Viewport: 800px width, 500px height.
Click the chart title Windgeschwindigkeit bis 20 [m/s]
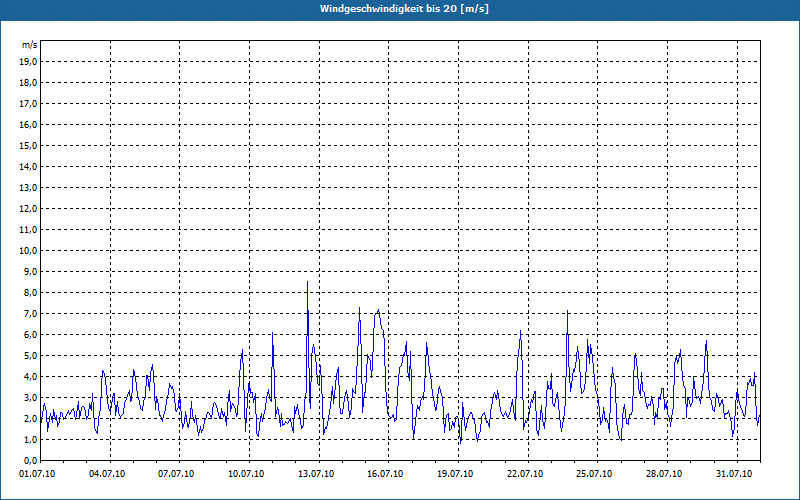(x=404, y=9)
